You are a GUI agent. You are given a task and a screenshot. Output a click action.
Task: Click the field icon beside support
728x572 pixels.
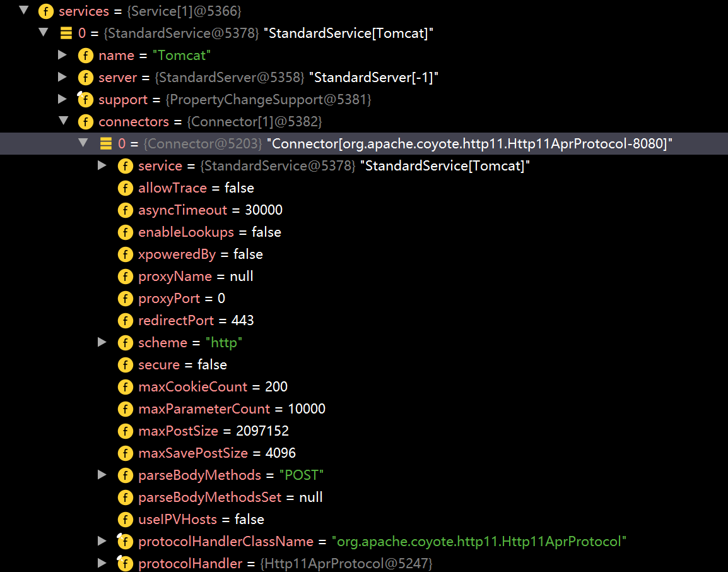[x=85, y=100]
